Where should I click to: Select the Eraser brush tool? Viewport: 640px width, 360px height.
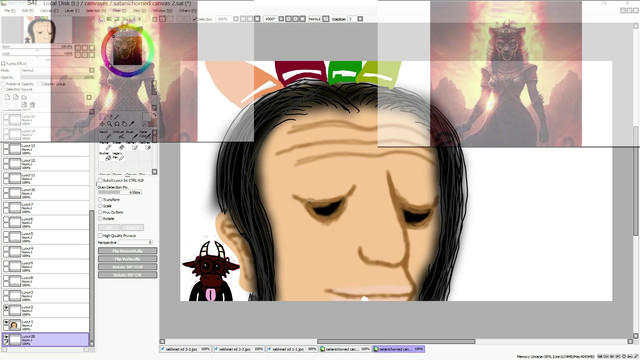[x=122, y=147]
